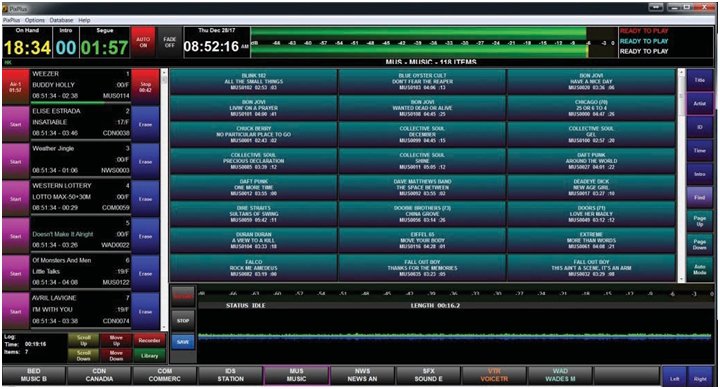Open the Find button in sidebar
Viewport: 720px width, 389px height.
699,197
